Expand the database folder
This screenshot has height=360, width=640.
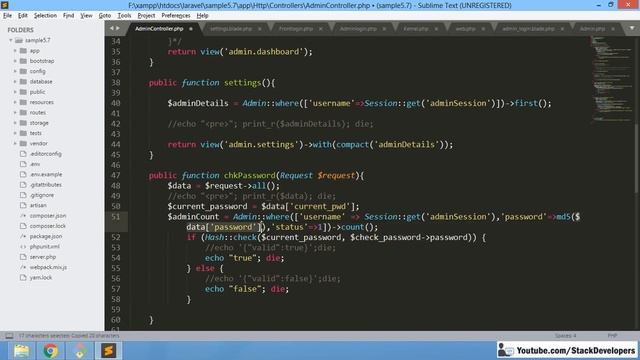(16, 82)
